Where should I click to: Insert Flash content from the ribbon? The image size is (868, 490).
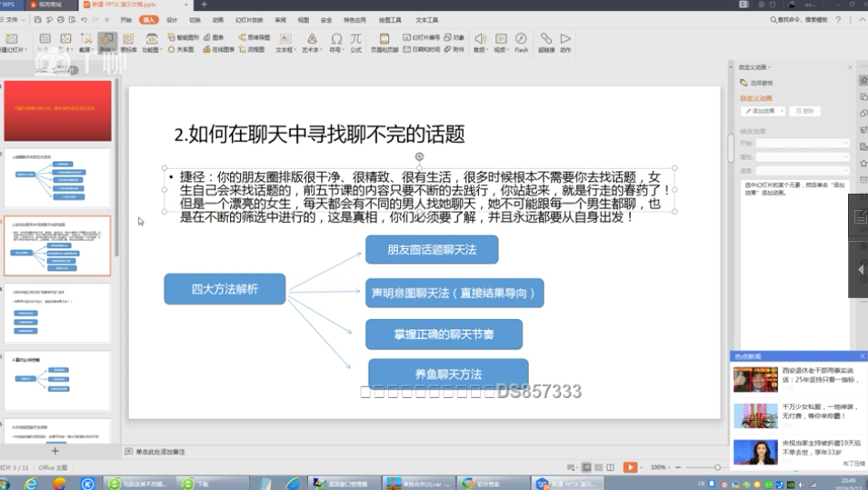tap(521, 42)
